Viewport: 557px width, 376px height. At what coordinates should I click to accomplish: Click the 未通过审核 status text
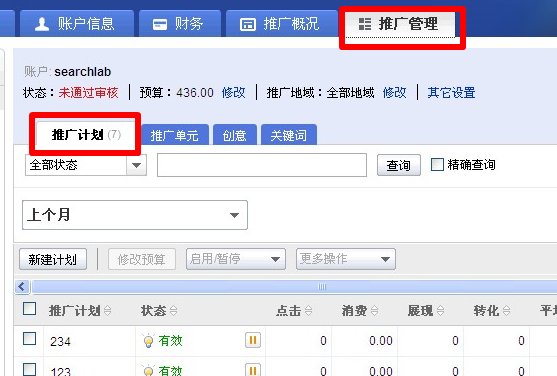tap(88, 93)
